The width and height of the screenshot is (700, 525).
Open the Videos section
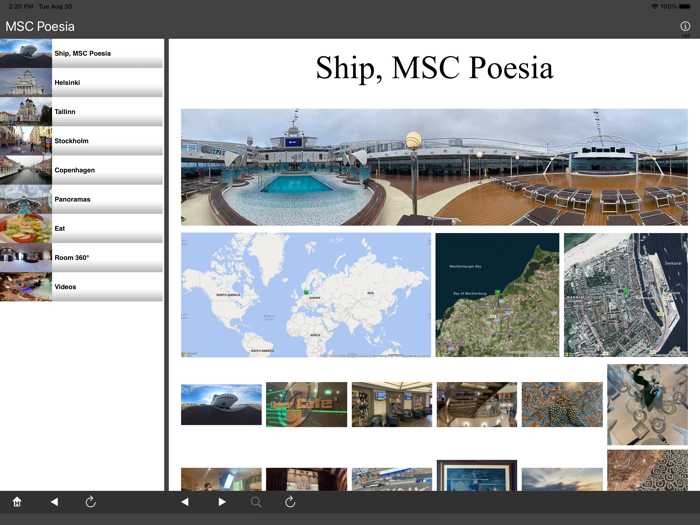click(81, 287)
